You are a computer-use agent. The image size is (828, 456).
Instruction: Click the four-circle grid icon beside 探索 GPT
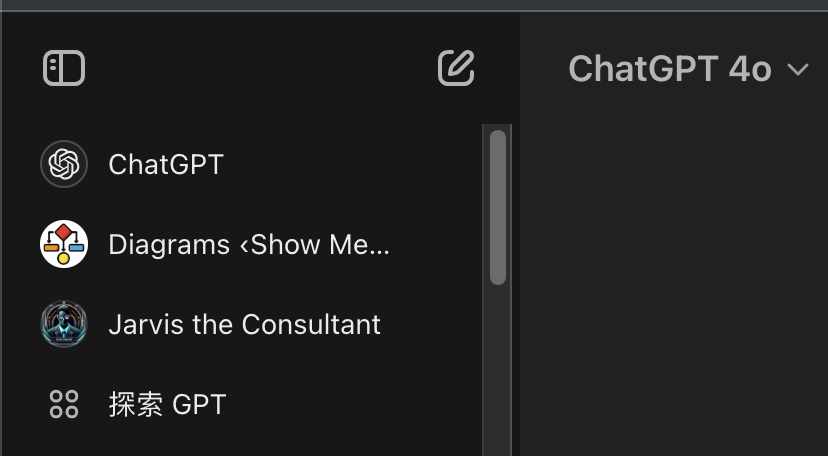pos(64,404)
